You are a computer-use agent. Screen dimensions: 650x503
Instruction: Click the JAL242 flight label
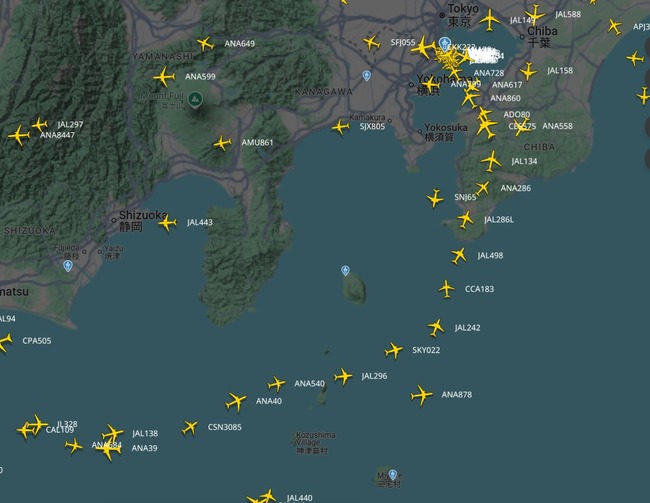coord(468,328)
